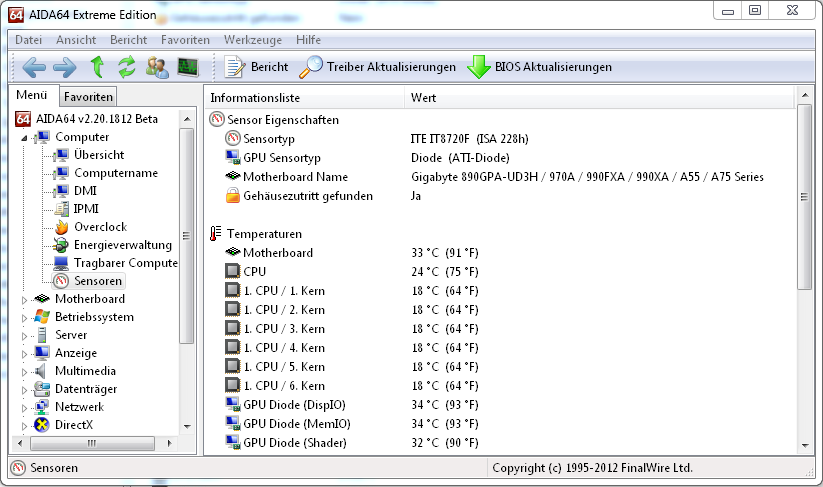Click the Multimedia speaker icon
This screenshot has height=487, width=823.
point(41,371)
